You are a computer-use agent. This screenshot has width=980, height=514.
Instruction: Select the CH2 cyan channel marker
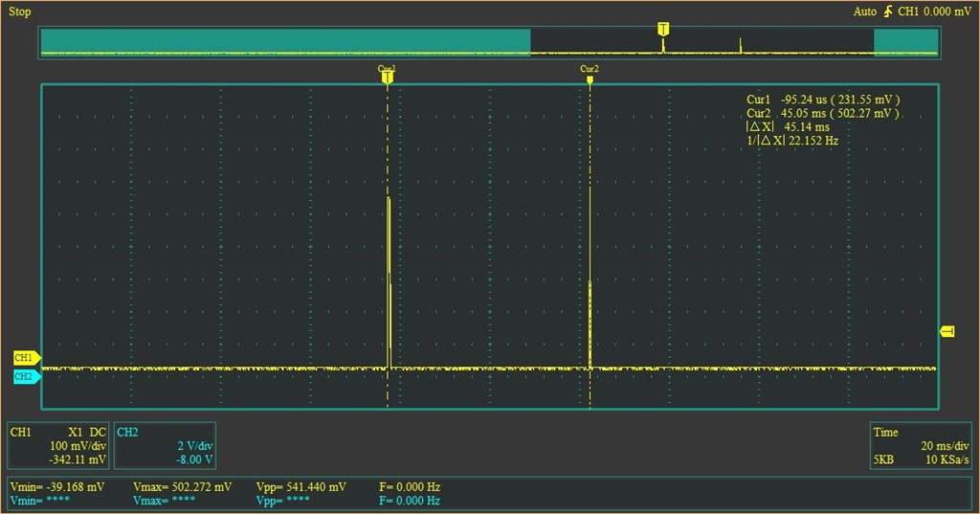pos(27,376)
